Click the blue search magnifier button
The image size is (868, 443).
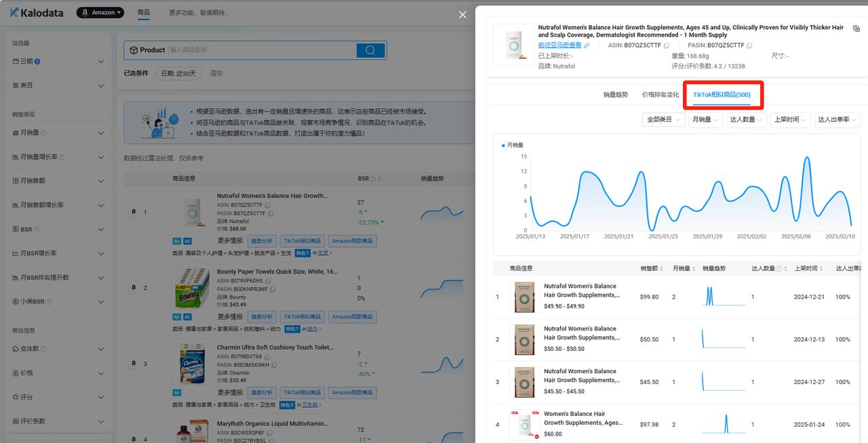pyautogui.click(x=370, y=50)
